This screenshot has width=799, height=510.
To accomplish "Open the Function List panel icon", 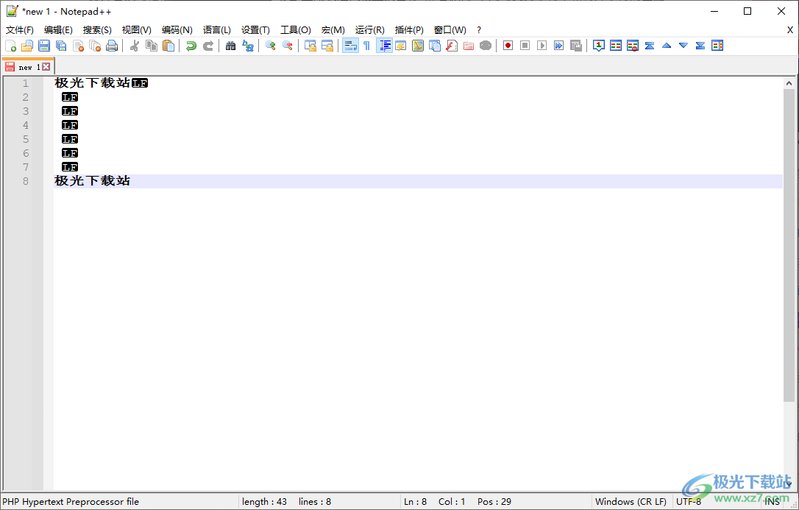I will pyautogui.click(x=452, y=46).
